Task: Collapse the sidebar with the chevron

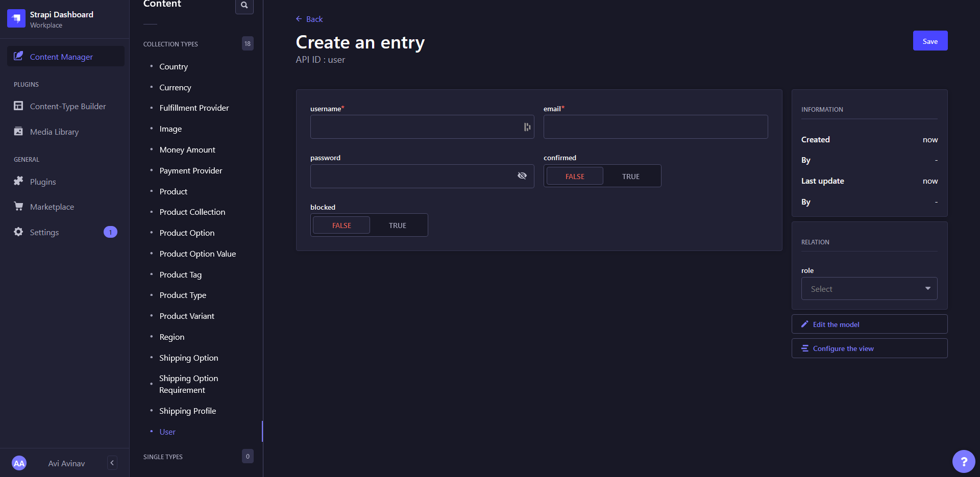Action: (x=112, y=463)
